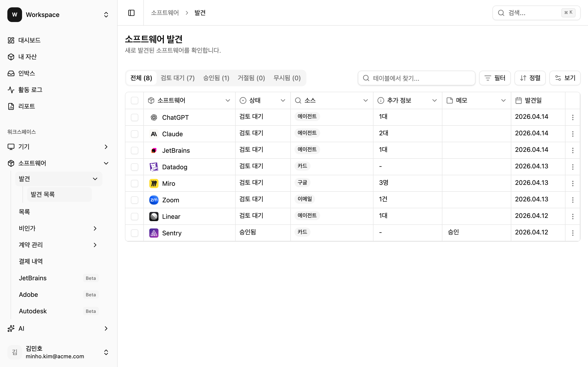The width and height of the screenshot is (588, 367).
Task: Check the Claude row checkbox
Action: [134, 134]
